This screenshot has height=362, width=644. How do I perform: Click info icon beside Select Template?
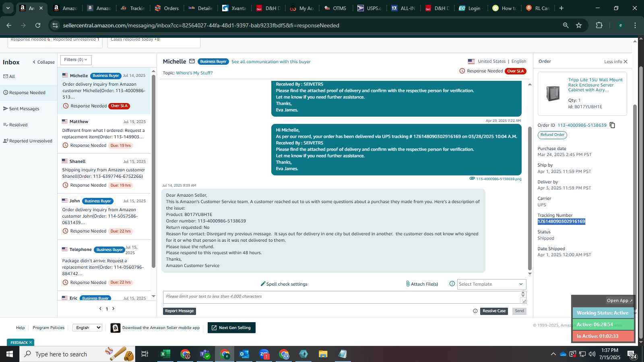coord(452,284)
